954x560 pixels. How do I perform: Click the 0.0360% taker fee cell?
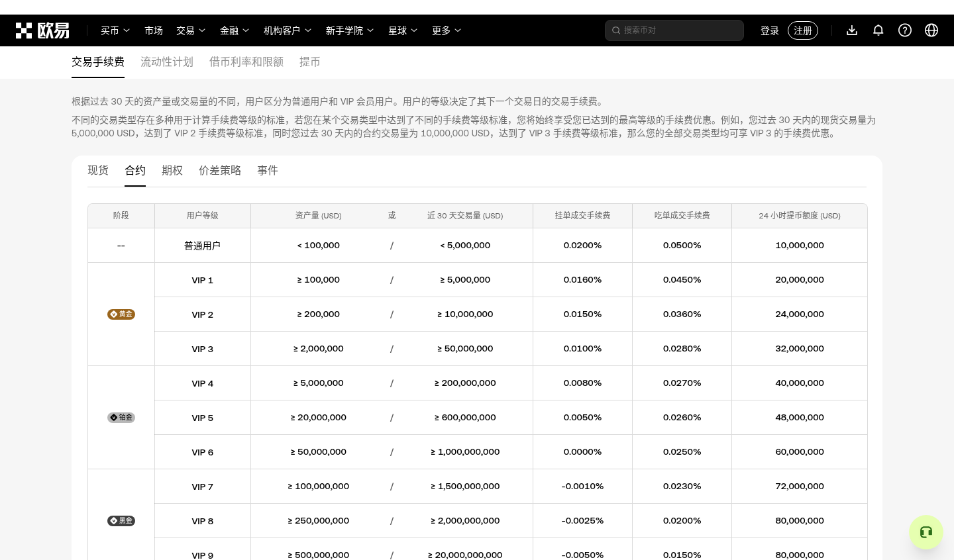coord(682,314)
